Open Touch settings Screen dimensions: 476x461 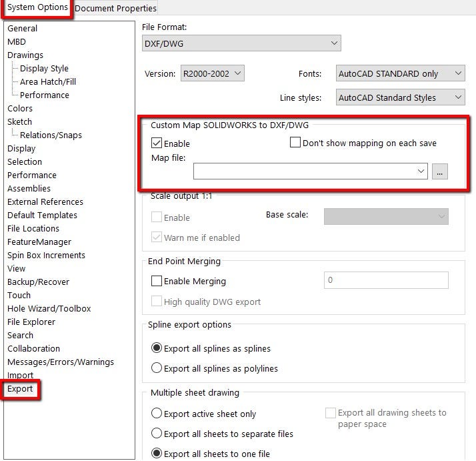pyautogui.click(x=19, y=296)
